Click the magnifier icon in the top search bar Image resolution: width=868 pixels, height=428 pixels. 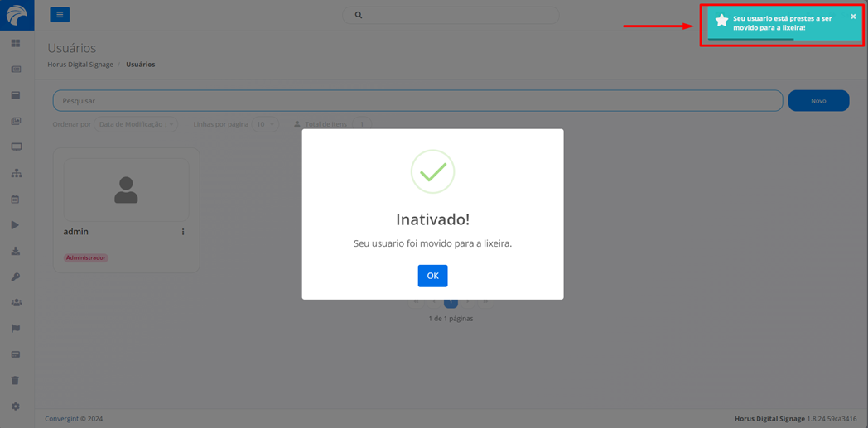coord(358,15)
